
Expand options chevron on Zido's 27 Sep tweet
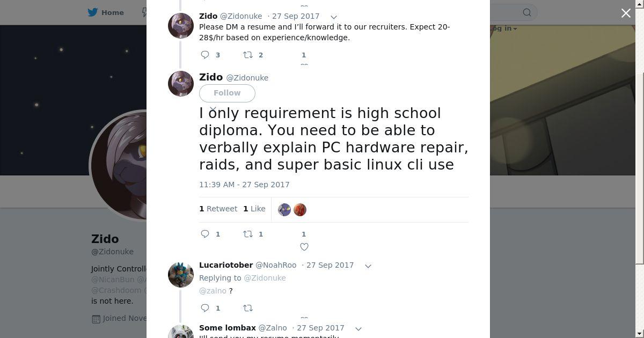click(334, 17)
